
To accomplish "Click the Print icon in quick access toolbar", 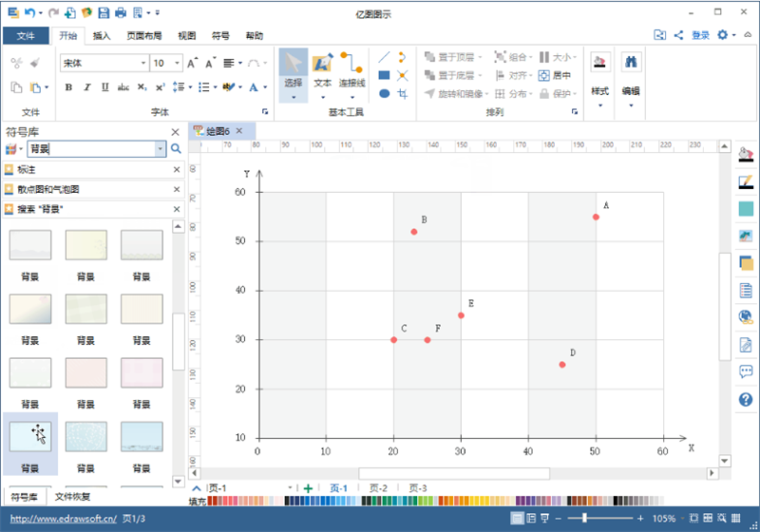I will pos(121,12).
